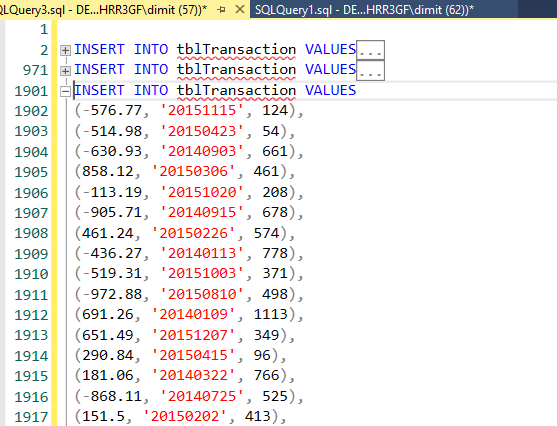
Task: Collapse the INSERT block at line 1901
Action: click(65, 91)
